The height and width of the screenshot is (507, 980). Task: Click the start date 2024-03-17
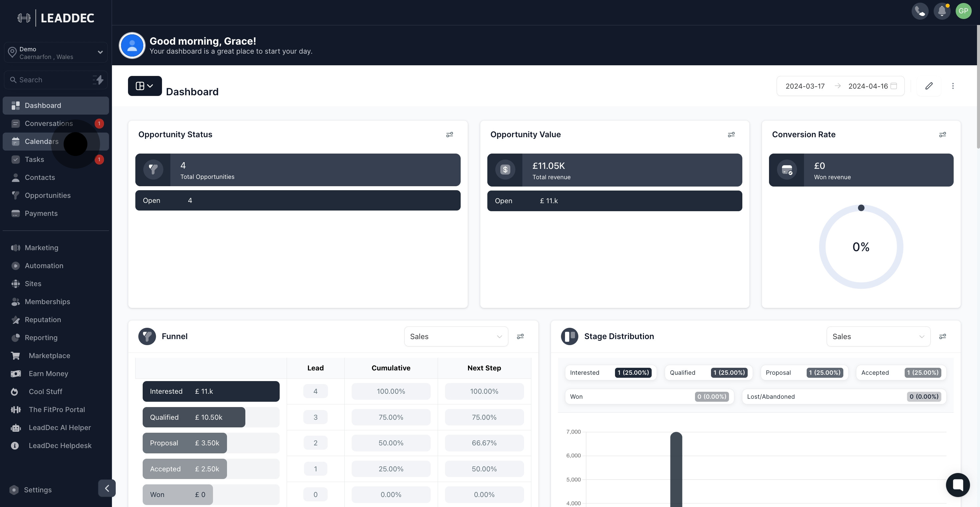805,86
